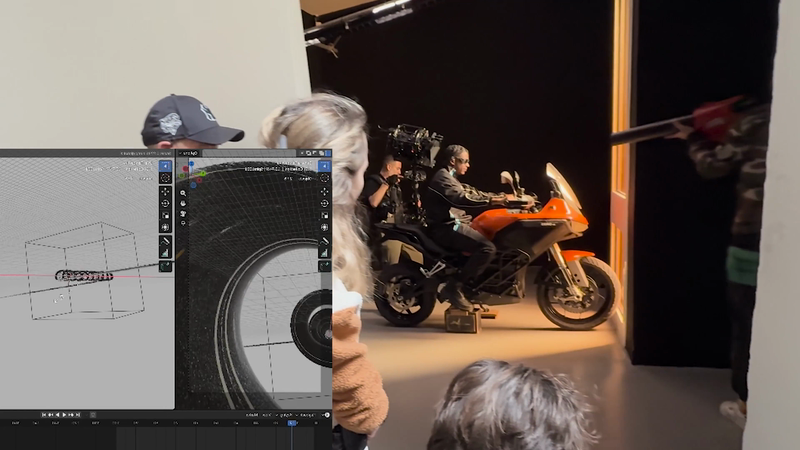Toggle perspective/orthographic view below camera icon
Screen dimensions: 800x450
point(183,225)
